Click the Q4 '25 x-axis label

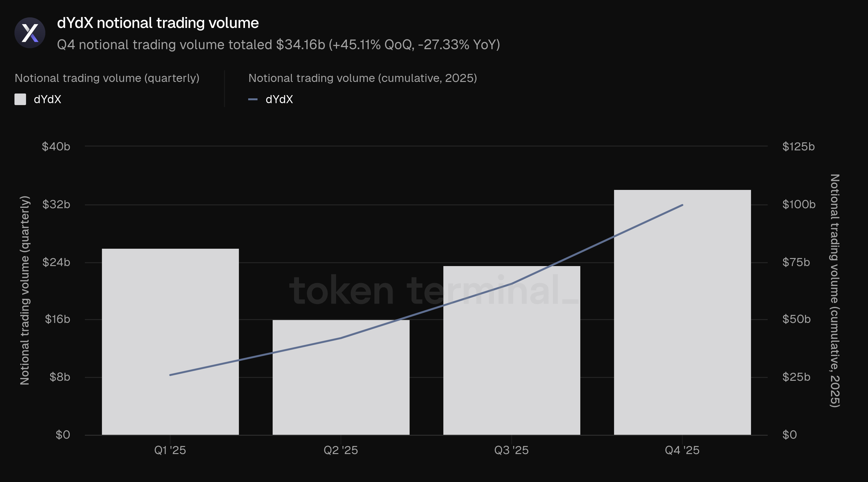point(682,450)
